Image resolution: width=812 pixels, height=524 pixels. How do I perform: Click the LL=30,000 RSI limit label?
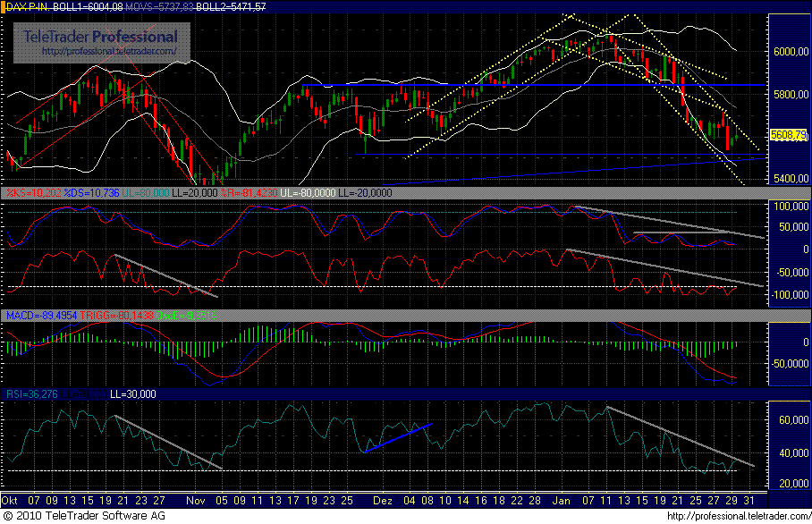coord(133,394)
